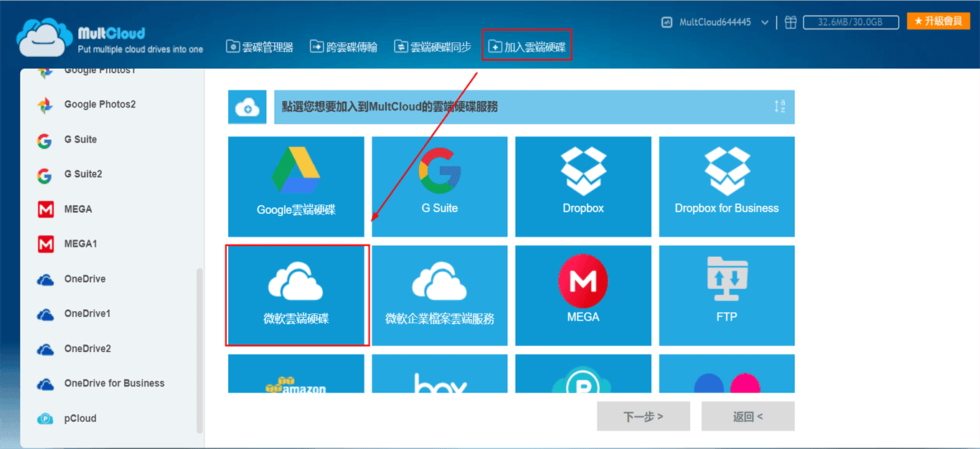Screen dimensions: 980x449
Task: Click Google Photos2 pinwheel icon
Action: click(44, 105)
